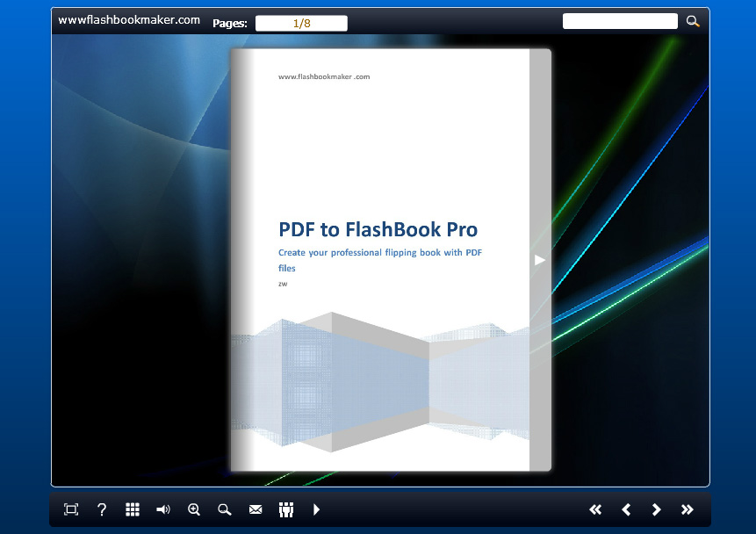Open wwwflashbookmaker.com title link
Image resolution: width=756 pixels, height=534 pixels.
pyautogui.click(x=129, y=20)
